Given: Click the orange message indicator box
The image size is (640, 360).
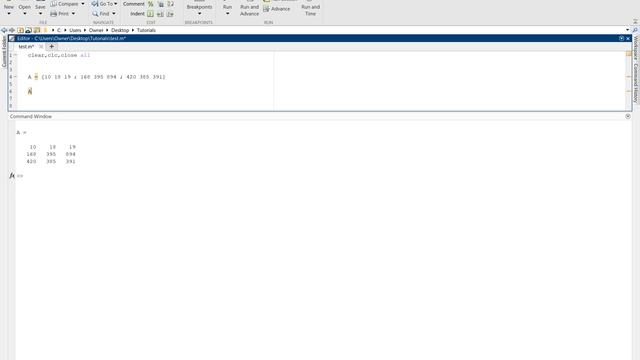Looking at the screenshot, I should tap(629, 54).
